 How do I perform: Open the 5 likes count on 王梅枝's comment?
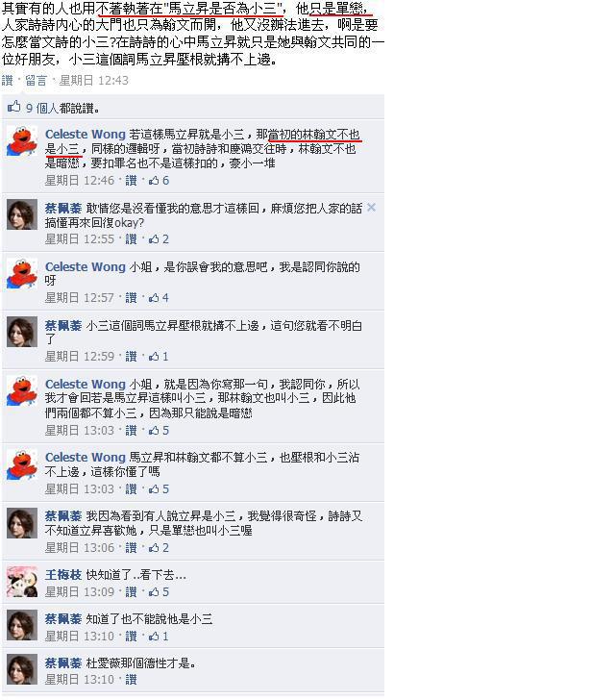160,592
